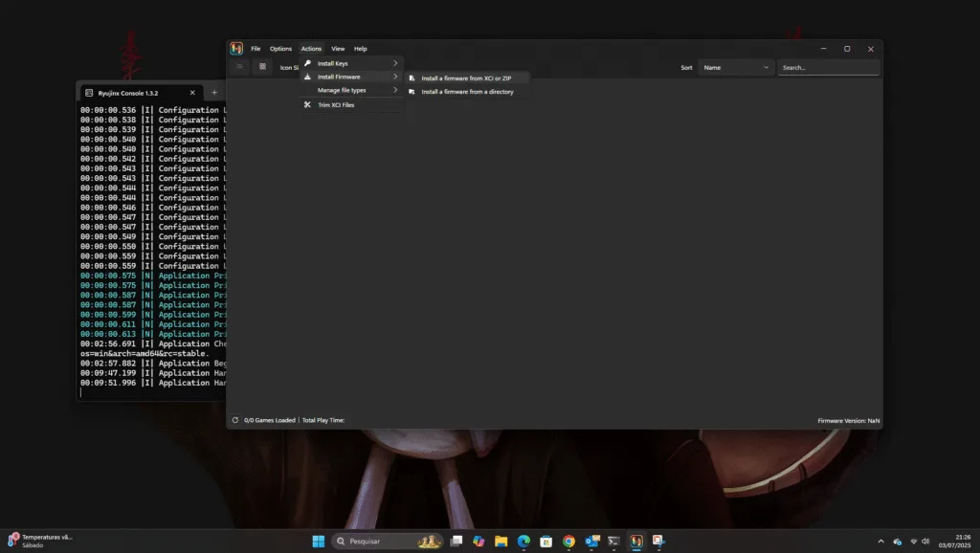Switch the game library to list view
Image resolution: width=980 pixels, height=553 pixels.
pos(239,67)
